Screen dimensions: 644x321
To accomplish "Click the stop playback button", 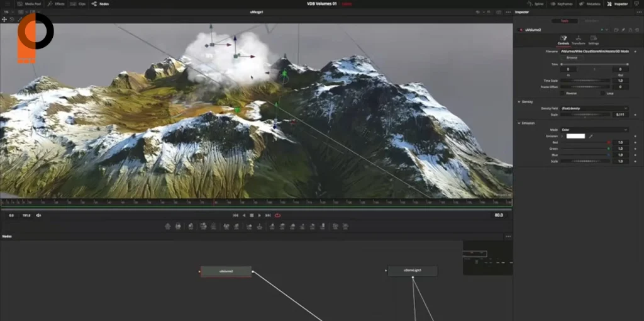I will pos(252,215).
